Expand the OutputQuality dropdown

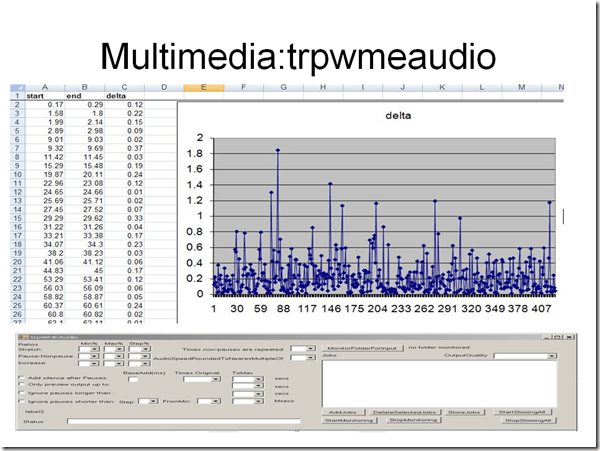pos(551,356)
